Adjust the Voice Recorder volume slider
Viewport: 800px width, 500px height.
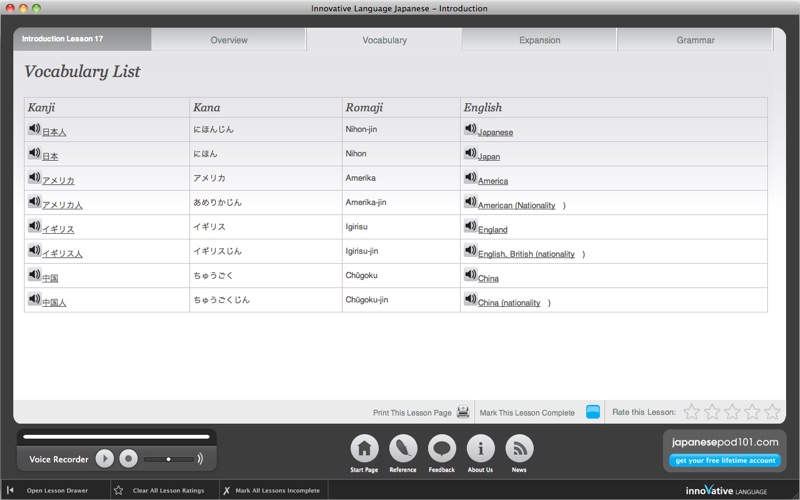click(x=168, y=459)
